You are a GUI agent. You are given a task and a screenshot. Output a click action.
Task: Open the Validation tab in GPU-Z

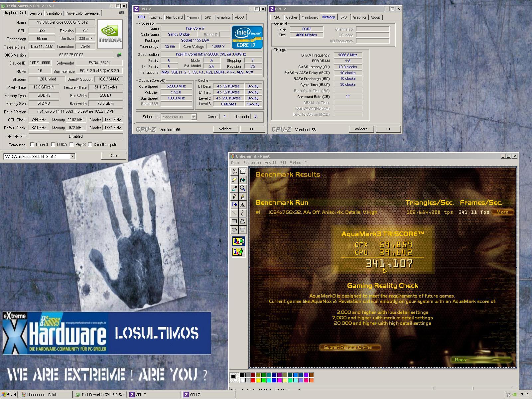point(54,13)
